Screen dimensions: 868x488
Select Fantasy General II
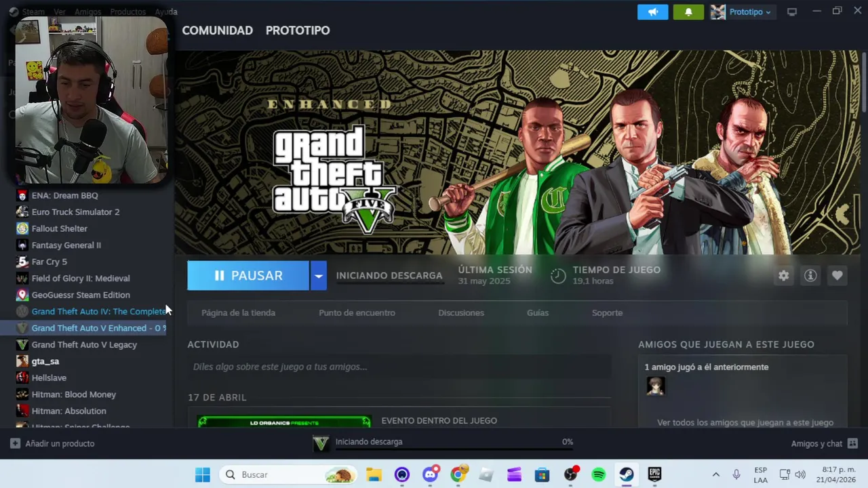click(66, 245)
